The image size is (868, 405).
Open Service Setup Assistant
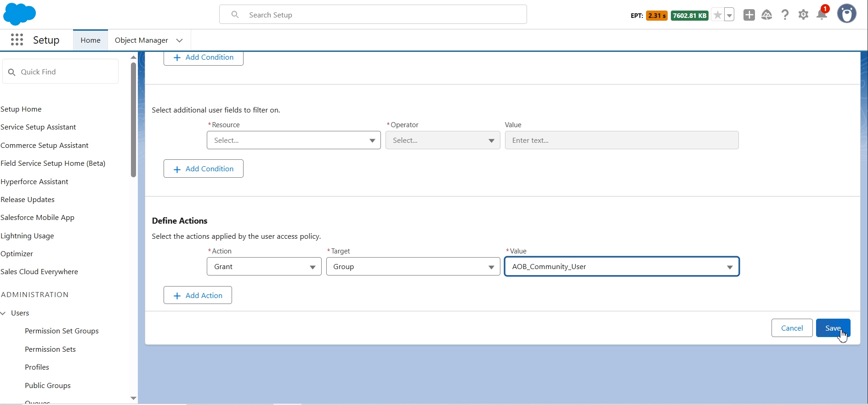[x=38, y=127]
